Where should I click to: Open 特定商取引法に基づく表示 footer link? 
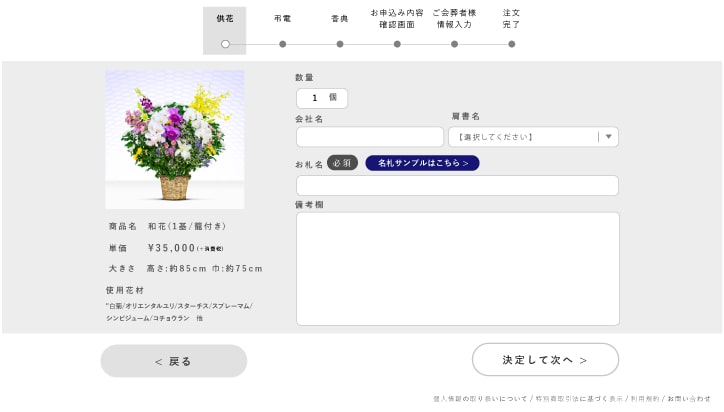point(577,398)
